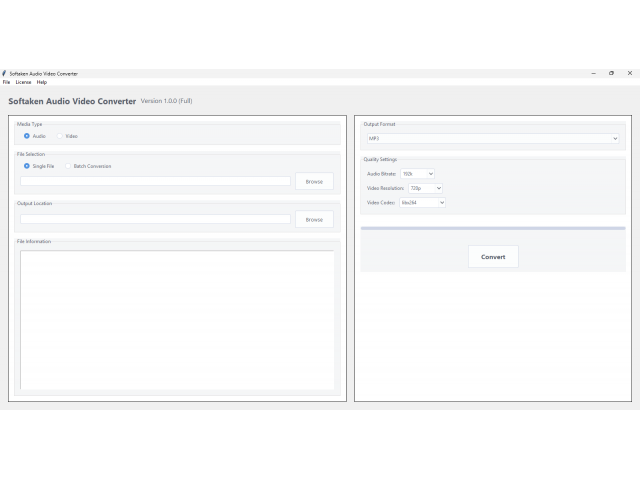
Task: Close the converter window
Action: click(630, 73)
